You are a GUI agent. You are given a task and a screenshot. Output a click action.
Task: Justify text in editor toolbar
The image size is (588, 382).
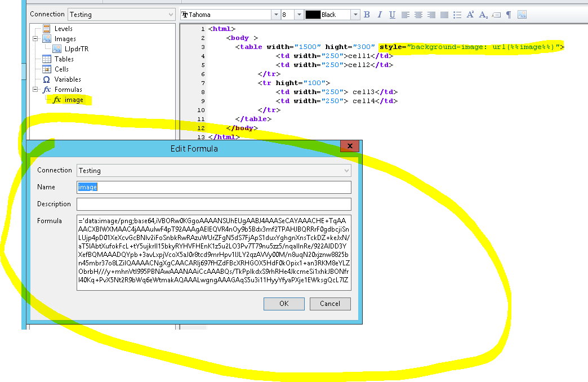point(444,15)
